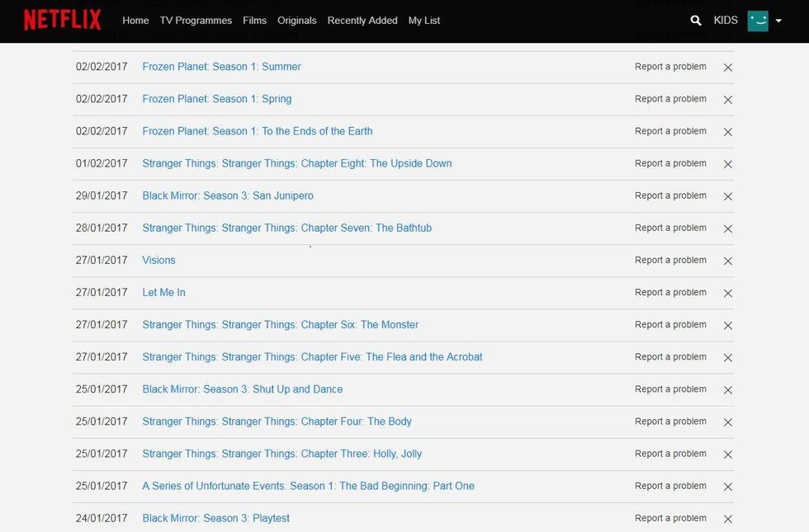This screenshot has height=532, width=809.
Task: Switch to KIDS mode
Action: coord(726,20)
